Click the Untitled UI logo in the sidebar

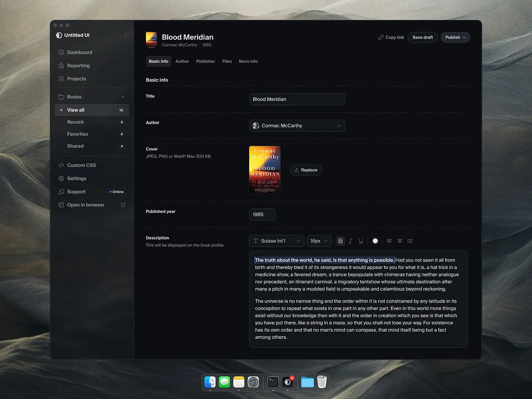click(59, 35)
